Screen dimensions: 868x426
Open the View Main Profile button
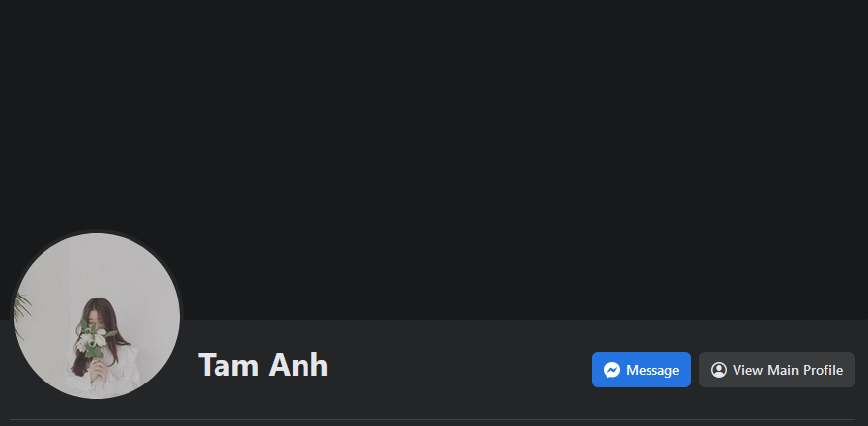[777, 370]
